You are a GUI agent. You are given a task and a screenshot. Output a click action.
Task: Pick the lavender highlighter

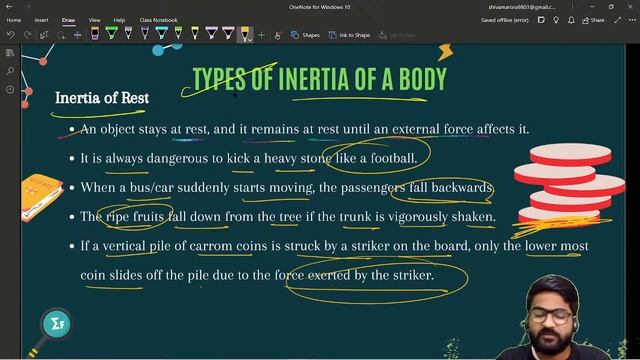[x=211, y=33]
